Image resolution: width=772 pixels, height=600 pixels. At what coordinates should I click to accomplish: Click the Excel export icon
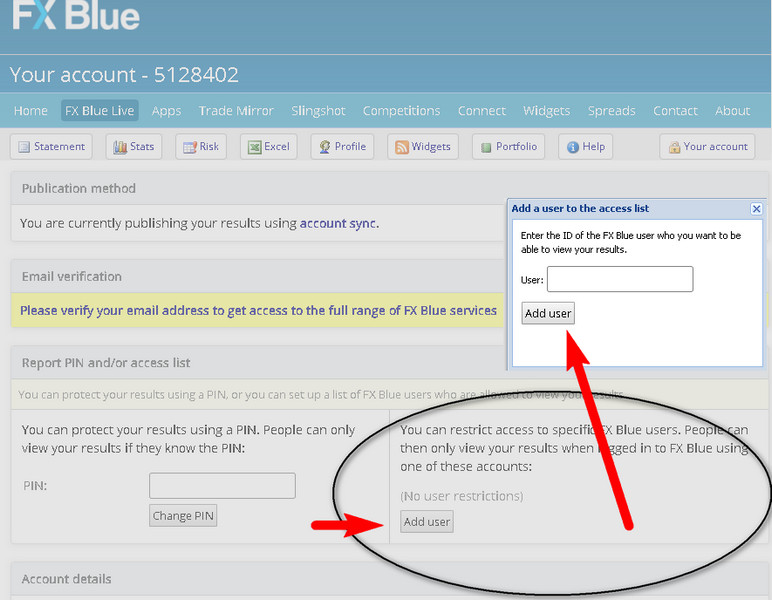255,147
